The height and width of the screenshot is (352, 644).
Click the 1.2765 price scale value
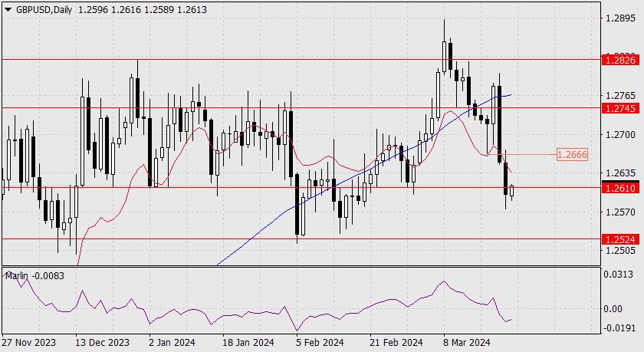(620, 96)
